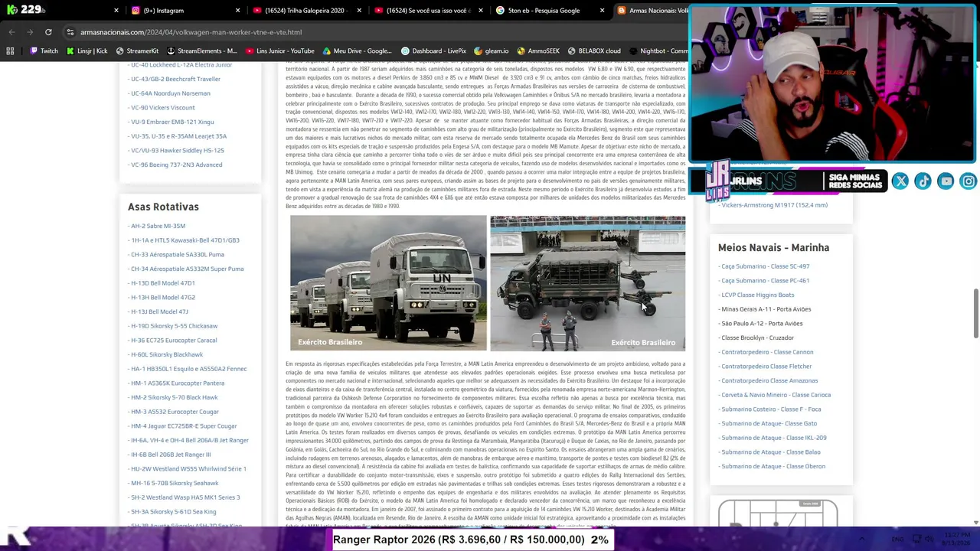Open the Classe Brooklyn - Cruzador link
Image resolution: width=980 pixels, height=551 pixels.
(x=757, y=337)
